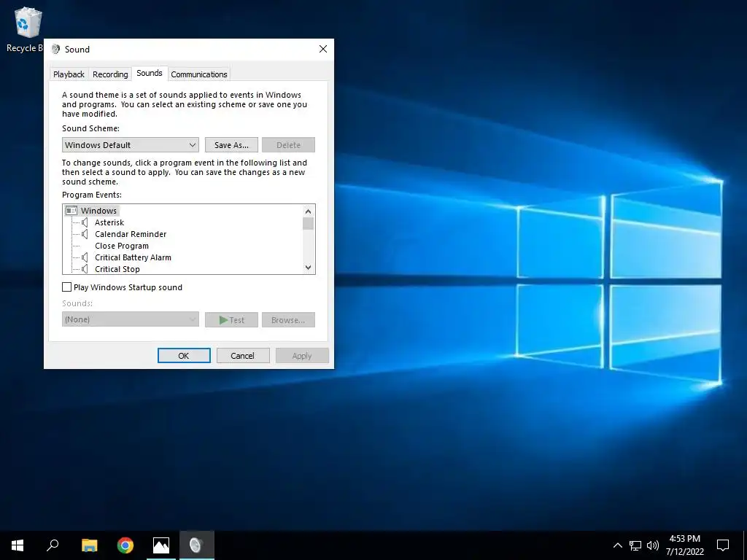The image size is (747, 560).
Task: Click the Program Events scrollbar thumb
Action: 309,223
